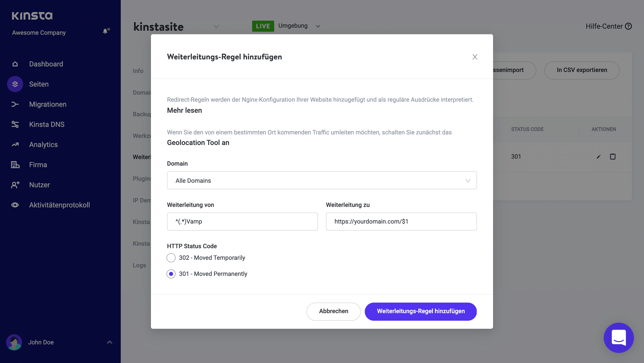Open Migrationen in the sidebar
The height and width of the screenshot is (363, 644).
(x=48, y=104)
